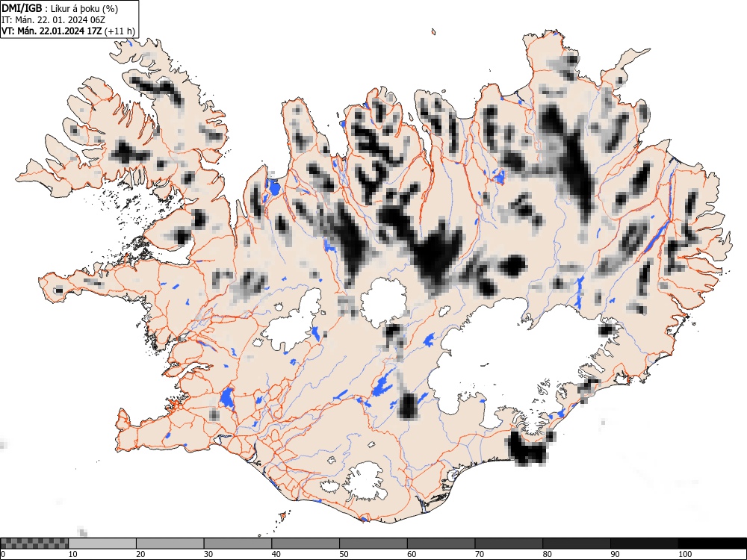Click the 10-20 light gray legend swatch
This screenshot has height=560, width=747.
pyautogui.click(x=102, y=544)
